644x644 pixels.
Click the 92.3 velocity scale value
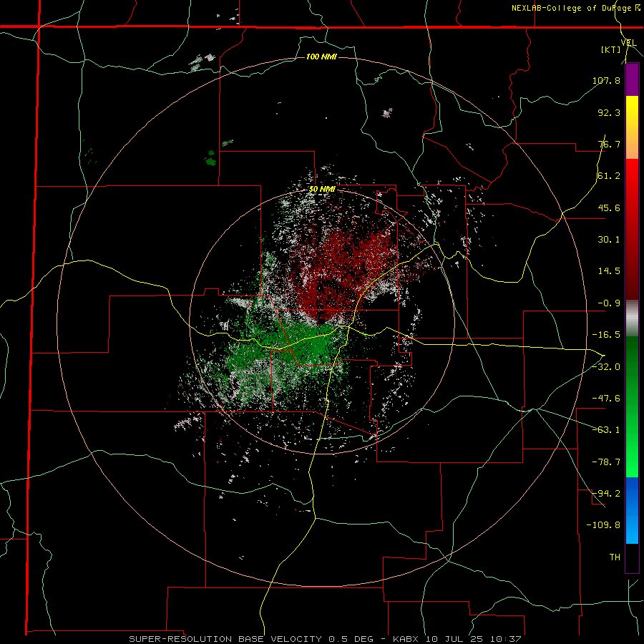609,112
